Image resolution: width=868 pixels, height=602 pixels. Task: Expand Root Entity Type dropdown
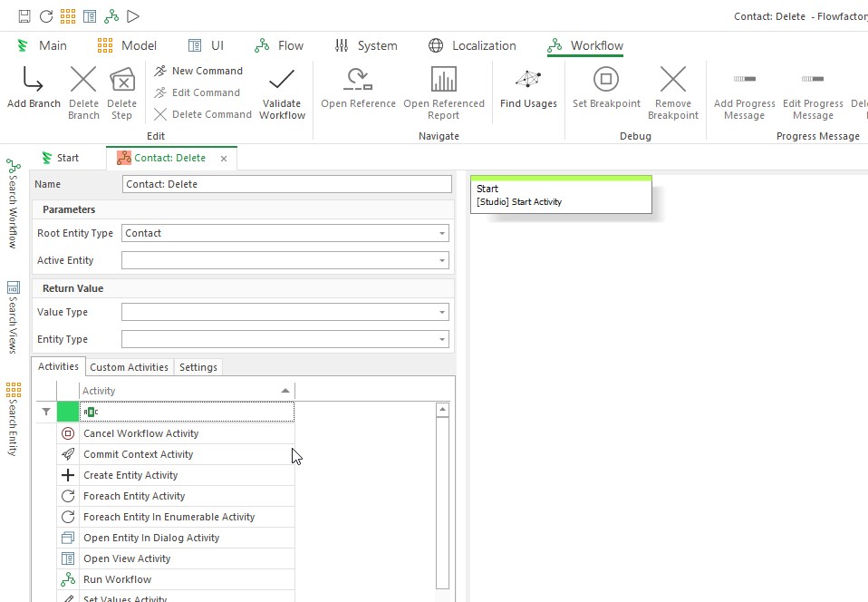[442, 233]
